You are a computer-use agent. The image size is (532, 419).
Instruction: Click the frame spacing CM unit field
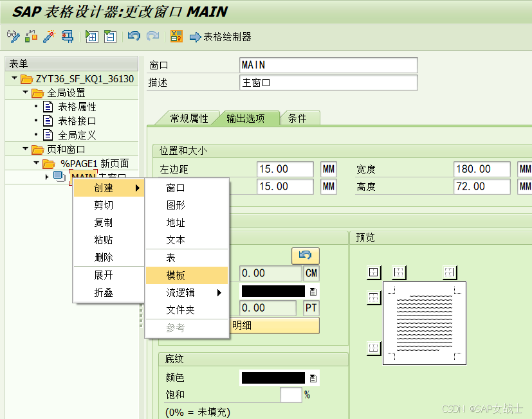[x=311, y=273]
